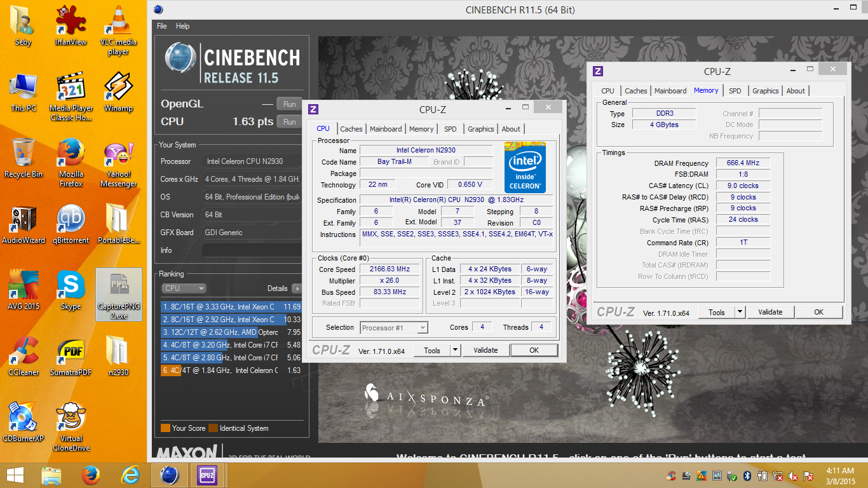Click the Info input field in Cinebench
This screenshot has width=868, height=488.
coord(252,250)
